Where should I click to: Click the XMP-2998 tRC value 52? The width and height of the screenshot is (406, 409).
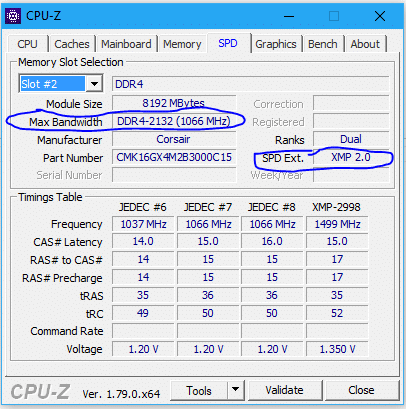point(337,313)
